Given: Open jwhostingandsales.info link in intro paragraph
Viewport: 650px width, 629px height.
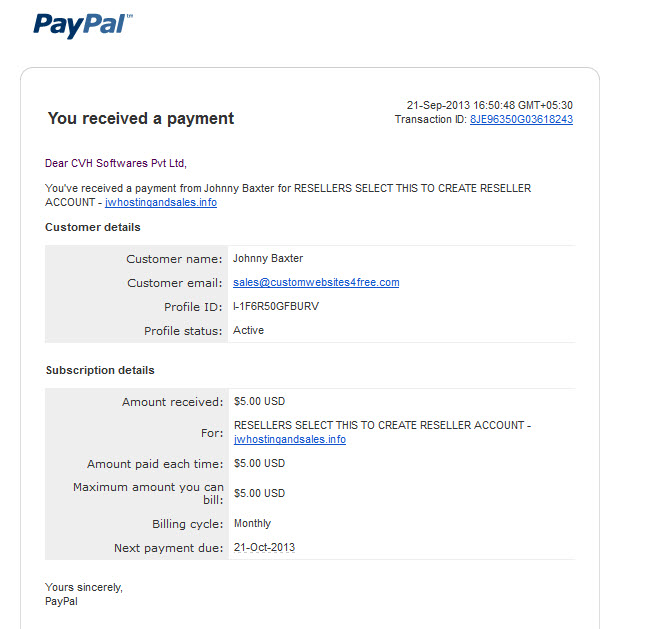Looking at the screenshot, I should (x=161, y=202).
